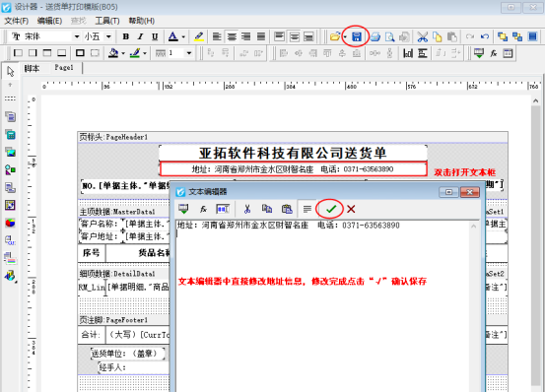The image size is (545, 392).
Task: Select the arrow pointer tool in left sidebar
Action: click(x=11, y=71)
